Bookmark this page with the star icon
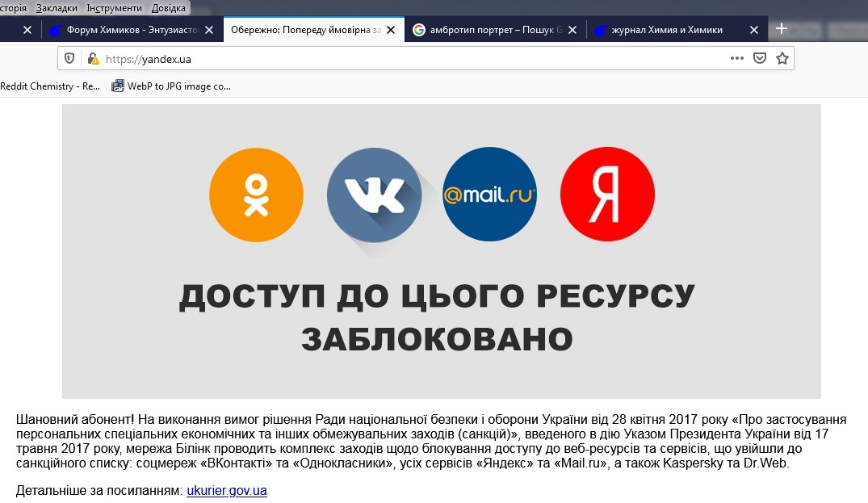868x503 pixels. (x=782, y=58)
